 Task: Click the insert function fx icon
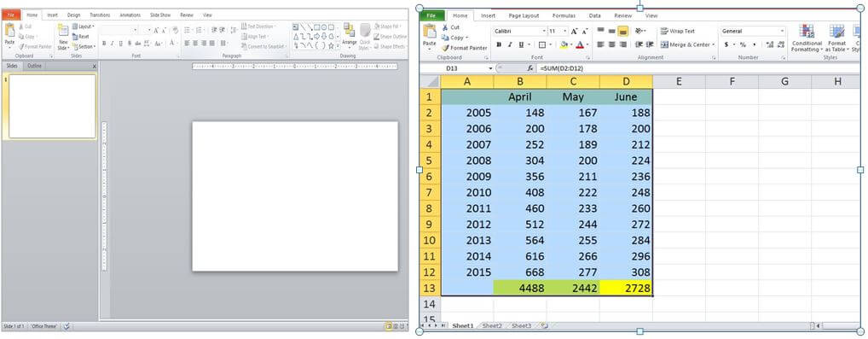pyautogui.click(x=529, y=68)
